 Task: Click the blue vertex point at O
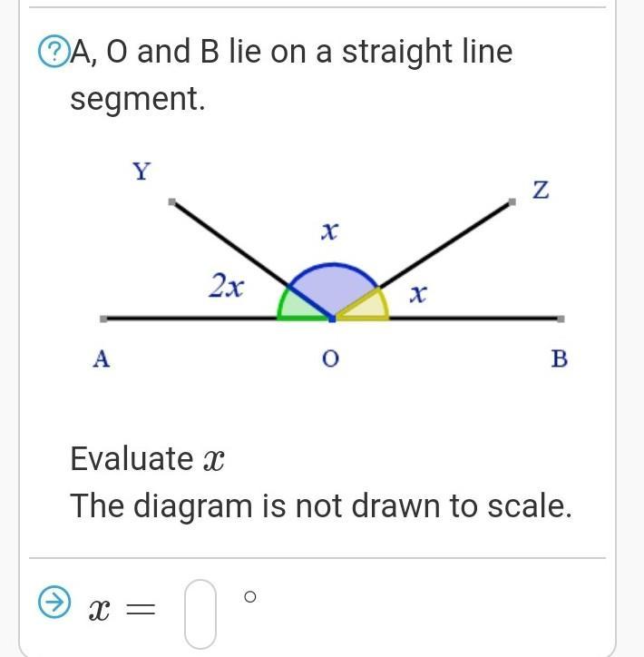point(333,319)
